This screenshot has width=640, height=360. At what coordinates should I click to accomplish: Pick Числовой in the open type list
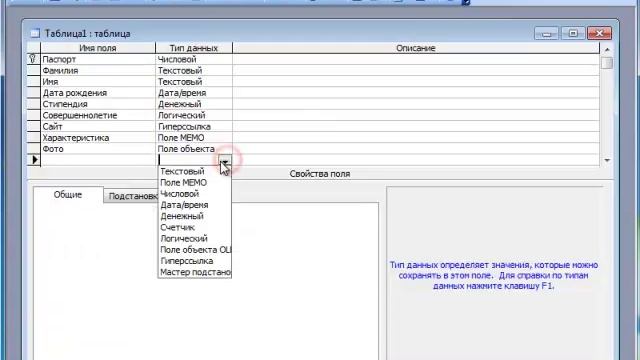click(195, 194)
